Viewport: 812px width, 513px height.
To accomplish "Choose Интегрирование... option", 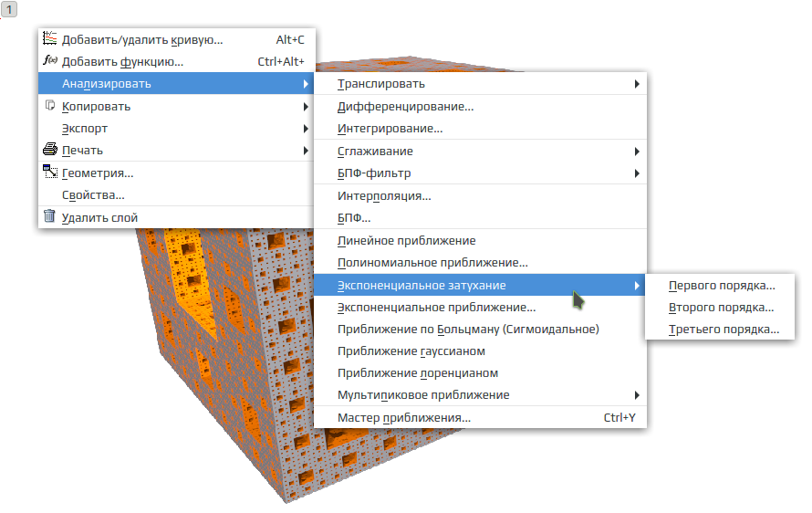I will (481, 128).
